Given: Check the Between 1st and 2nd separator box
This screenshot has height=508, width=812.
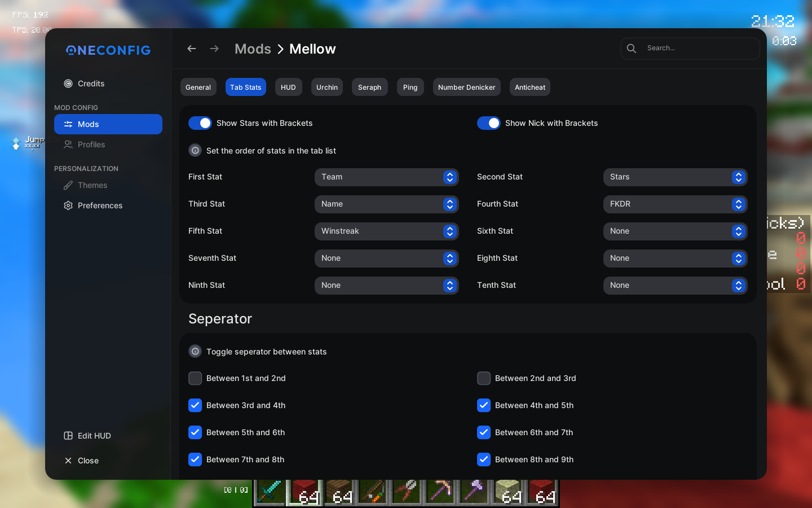Looking at the screenshot, I should click(195, 378).
